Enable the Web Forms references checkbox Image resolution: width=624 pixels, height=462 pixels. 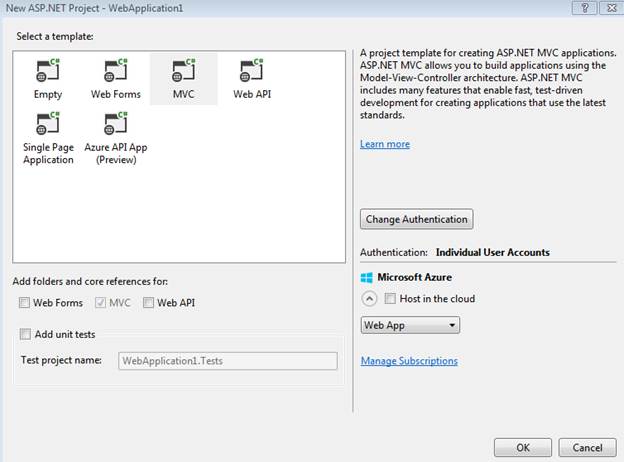pyautogui.click(x=25, y=303)
